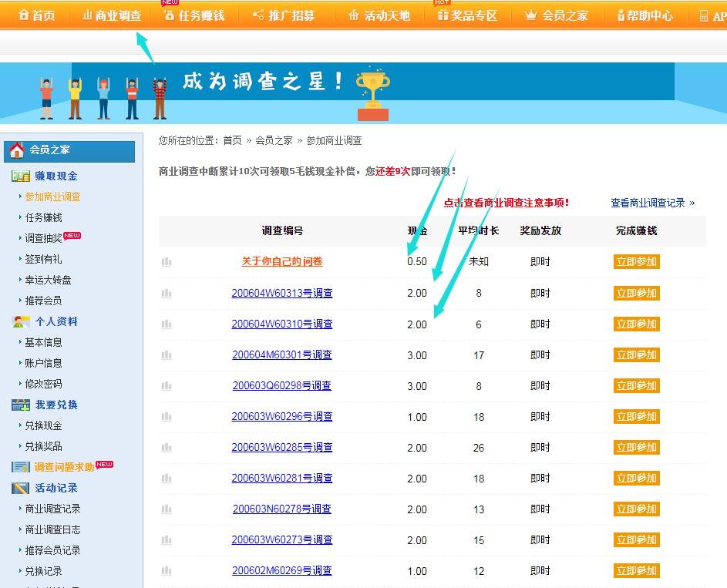Click the trophy icon in the banner
The height and width of the screenshot is (588, 727).
[372, 94]
